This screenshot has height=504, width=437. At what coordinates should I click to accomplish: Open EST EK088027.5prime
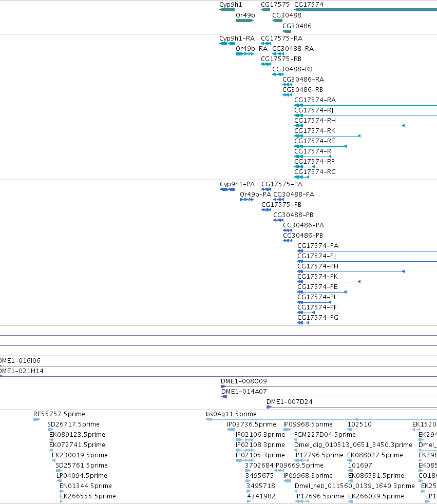[375, 455]
